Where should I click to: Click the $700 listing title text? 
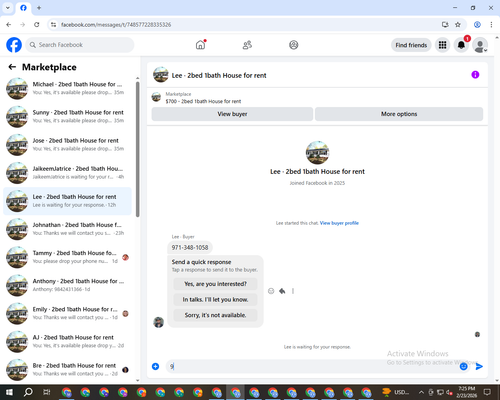pyautogui.click(x=203, y=101)
